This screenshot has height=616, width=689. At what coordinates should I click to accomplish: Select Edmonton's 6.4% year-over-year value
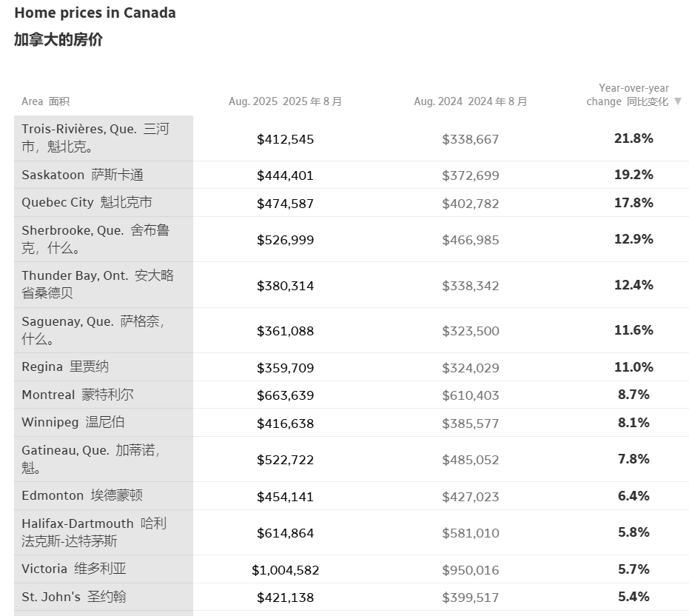pos(633,496)
